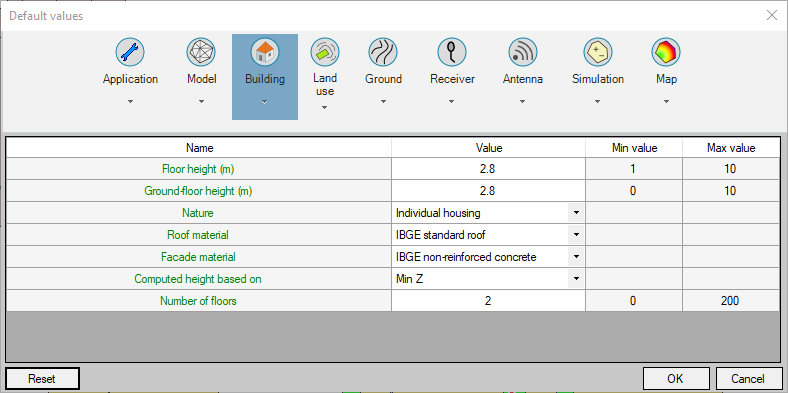
Task: Click the Max value column header
Action: [731, 148]
